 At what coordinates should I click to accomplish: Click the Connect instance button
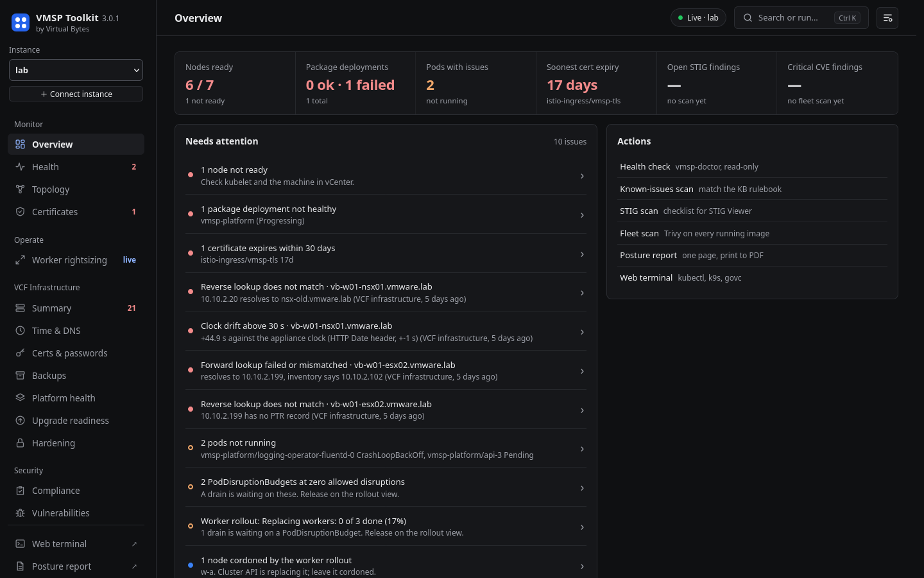tap(76, 94)
